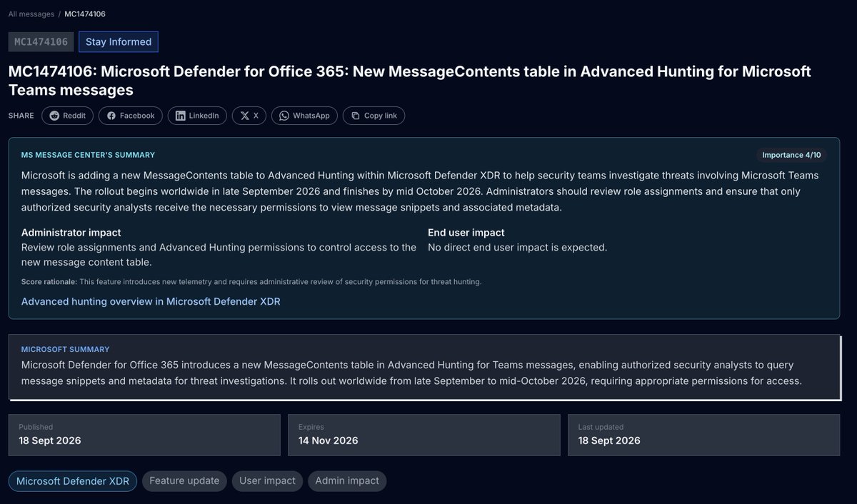This screenshot has width=857, height=504.
Task: Select the Admin impact tag
Action: point(347,481)
